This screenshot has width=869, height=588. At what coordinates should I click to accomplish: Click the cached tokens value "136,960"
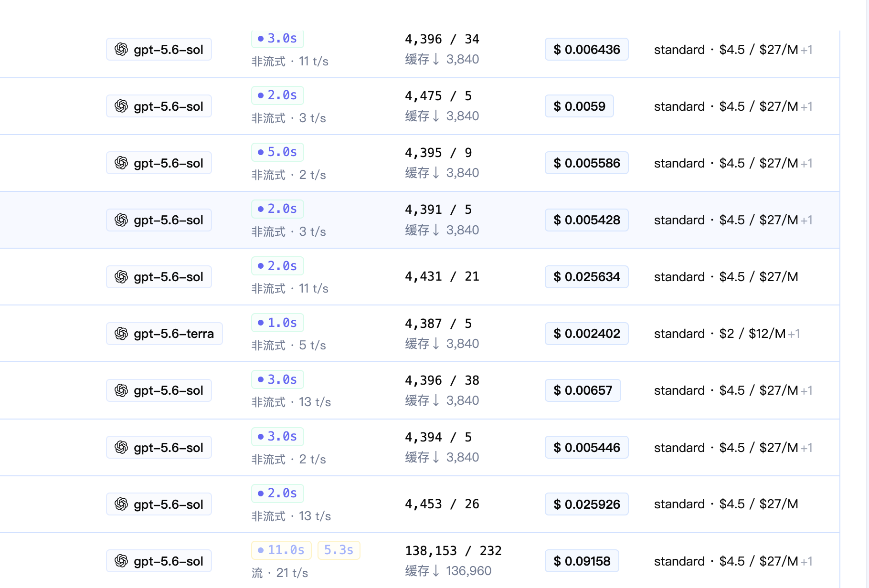click(x=468, y=571)
